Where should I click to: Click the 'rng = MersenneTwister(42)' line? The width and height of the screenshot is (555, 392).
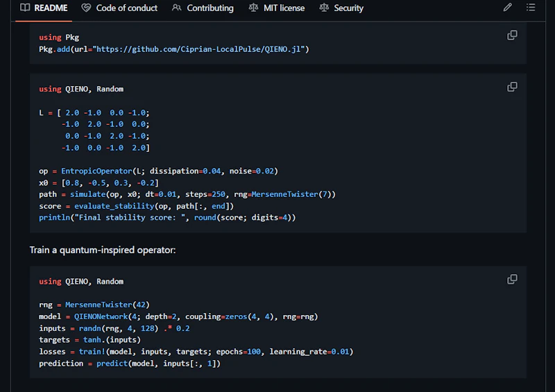[94, 305]
